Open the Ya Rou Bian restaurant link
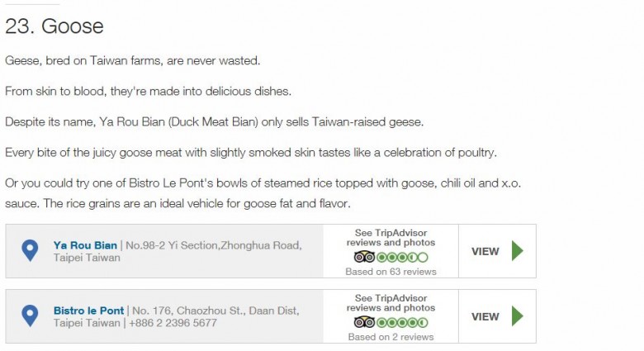The height and width of the screenshot is (351, 644). (85, 245)
